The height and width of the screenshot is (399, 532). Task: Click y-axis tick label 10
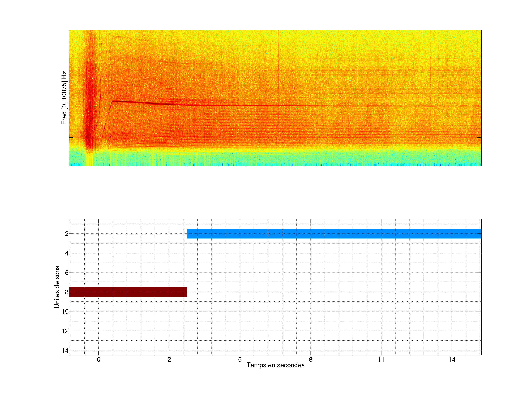click(65, 311)
